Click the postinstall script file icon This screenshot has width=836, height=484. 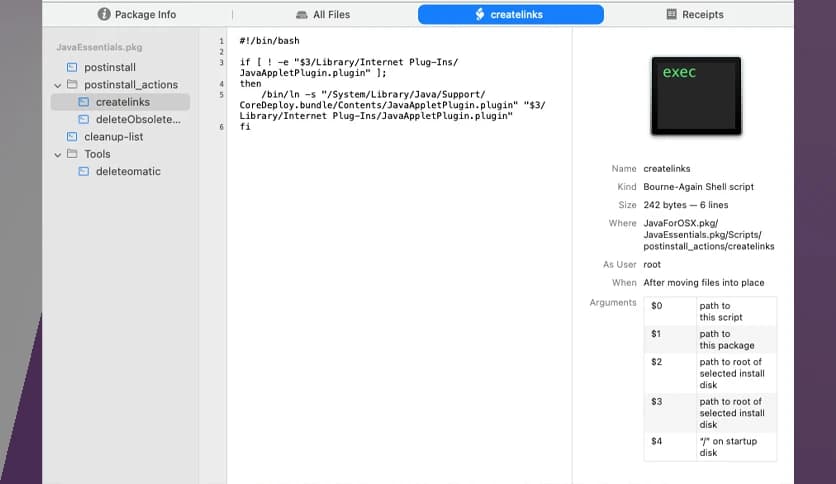[x=72, y=67]
